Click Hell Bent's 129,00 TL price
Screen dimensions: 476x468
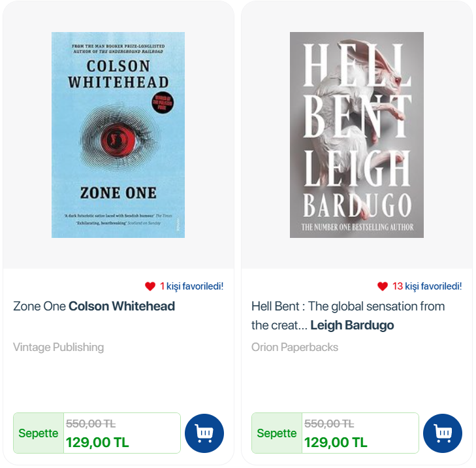336,443
